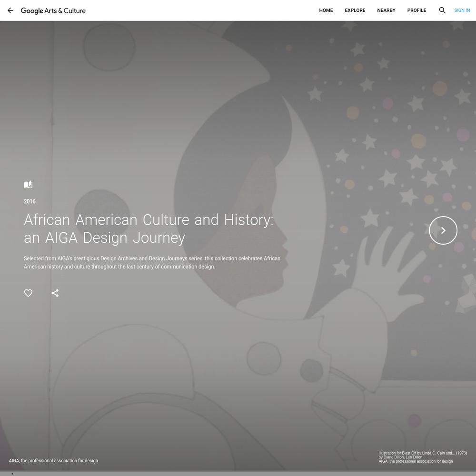476x476 pixels.
Task: Favorite the story with heart icon
Action: click(28, 293)
